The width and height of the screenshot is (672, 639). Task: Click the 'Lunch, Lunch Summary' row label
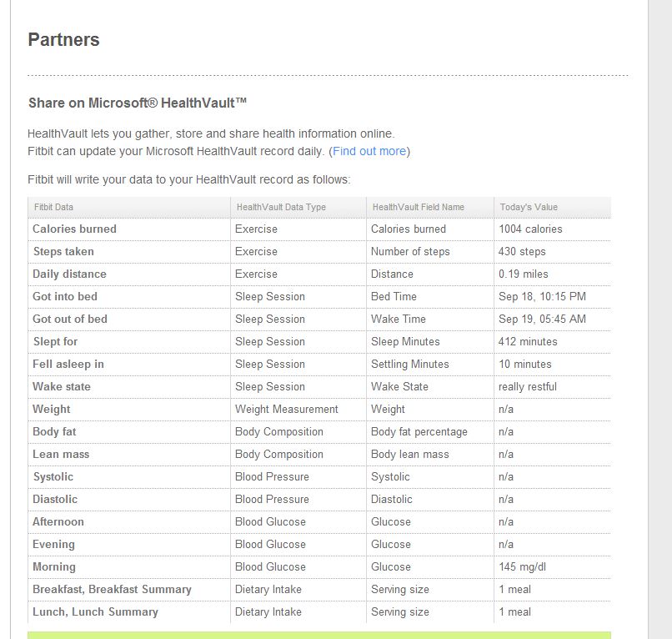coord(95,611)
